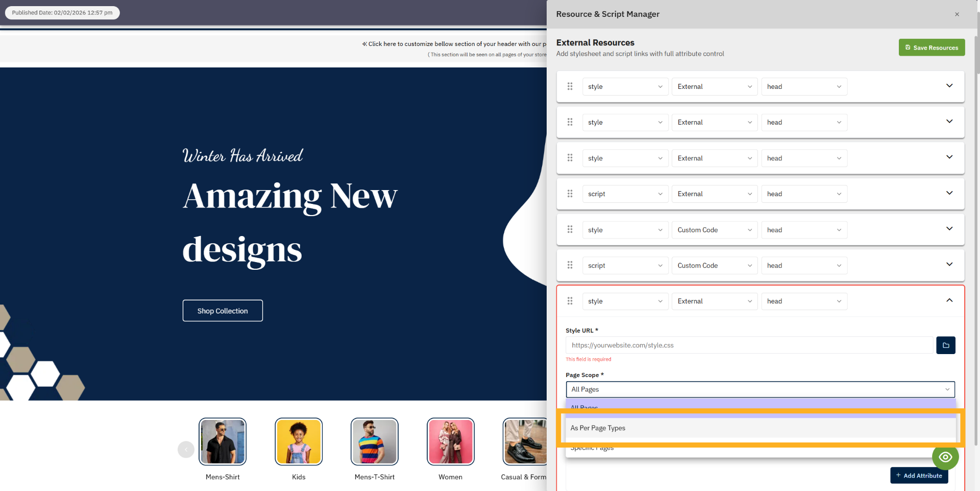Viewport: 980px width, 491px height.
Task: Click the Shop Collection button
Action: point(223,310)
